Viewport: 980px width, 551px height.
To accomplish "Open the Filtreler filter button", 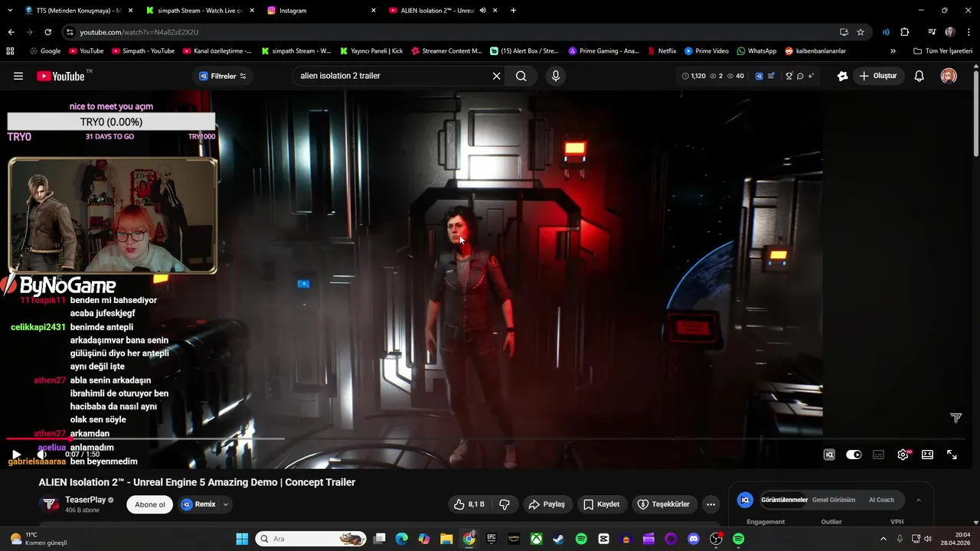I will click(x=223, y=76).
